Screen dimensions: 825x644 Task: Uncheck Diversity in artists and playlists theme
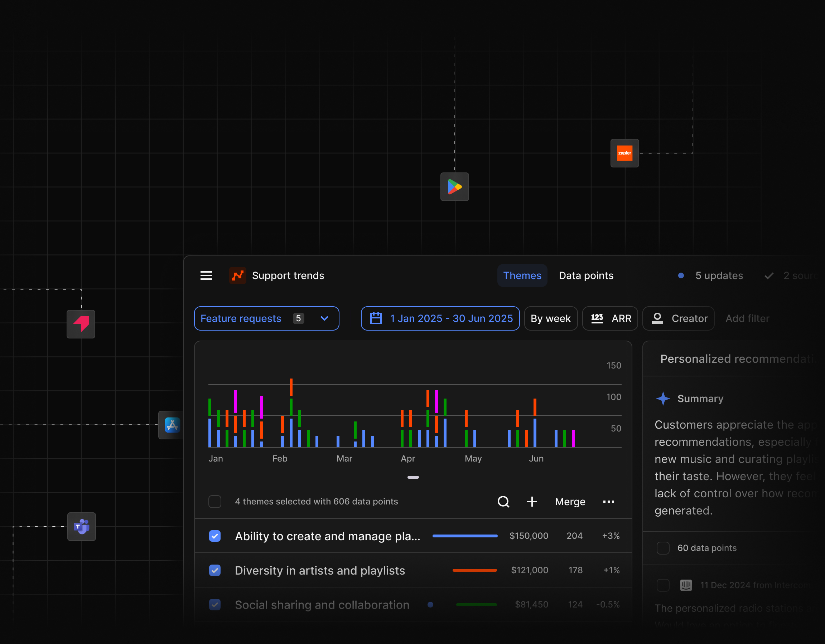pyautogui.click(x=215, y=570)
